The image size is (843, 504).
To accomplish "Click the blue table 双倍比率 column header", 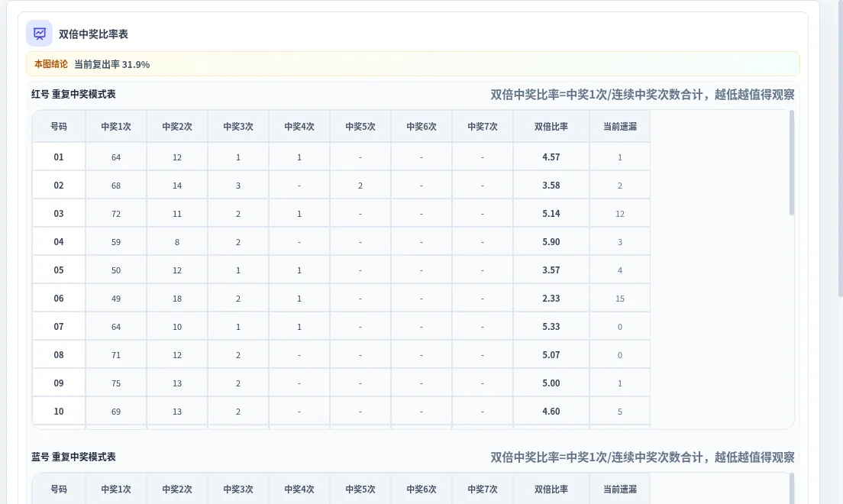I will (x=551, y=489).
